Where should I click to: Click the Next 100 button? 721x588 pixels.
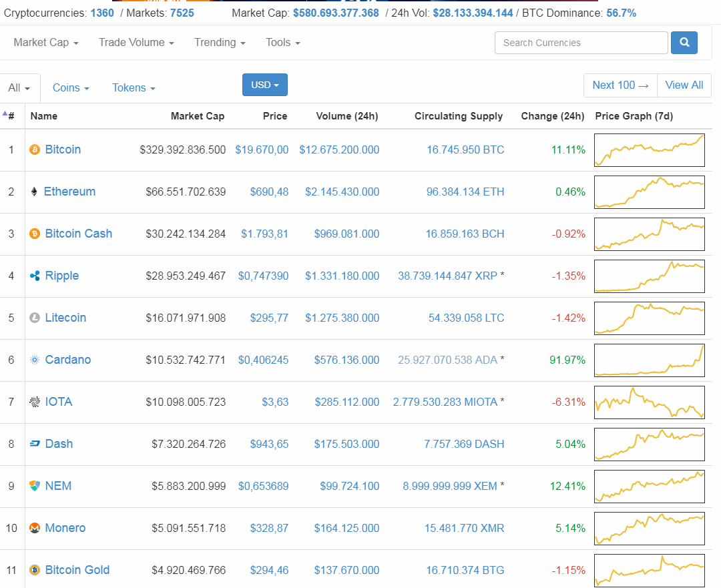(620, 85)
